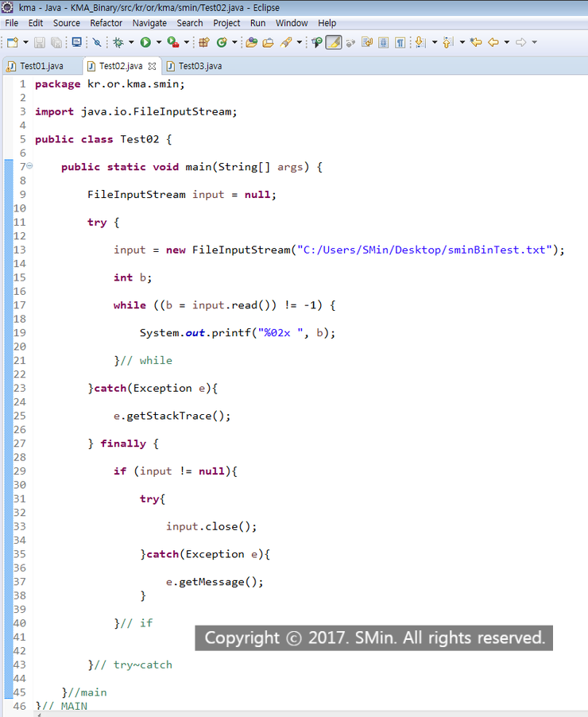The width and height of the screenshot is (588, 717).
Task: Click the Save disk icon
Action: pos(40,42)
